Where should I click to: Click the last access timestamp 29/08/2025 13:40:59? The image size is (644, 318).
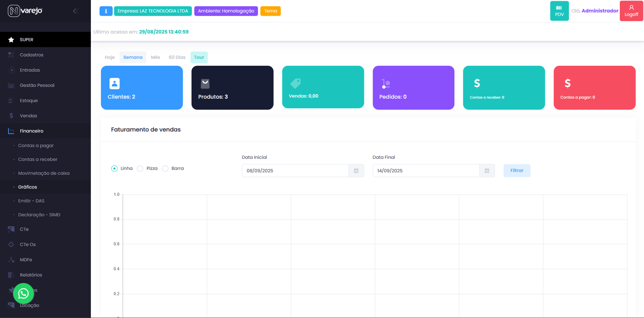coord(164,32)
